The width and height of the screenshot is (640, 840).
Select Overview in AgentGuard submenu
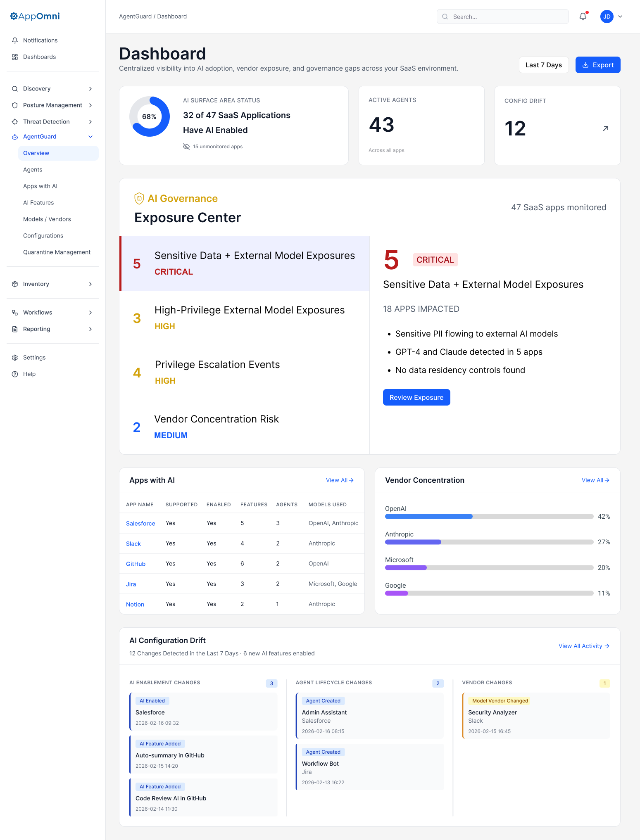click(x=58, y=153)
